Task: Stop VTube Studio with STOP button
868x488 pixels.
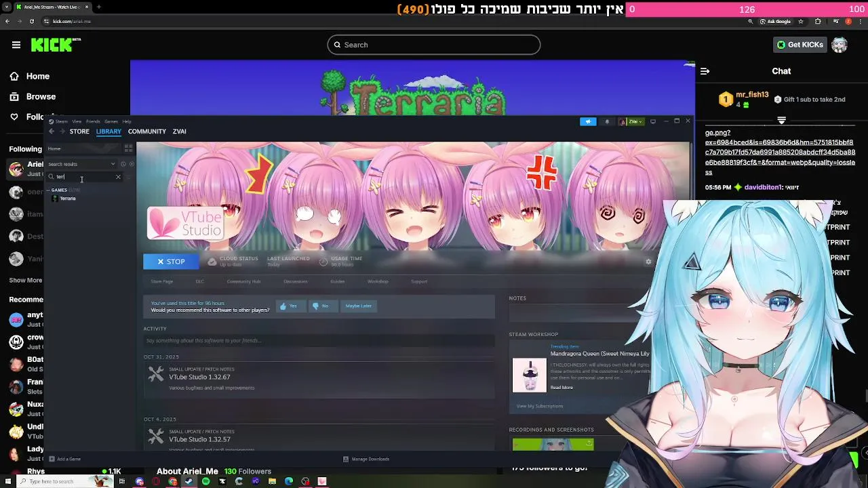Action: [171, 262]
